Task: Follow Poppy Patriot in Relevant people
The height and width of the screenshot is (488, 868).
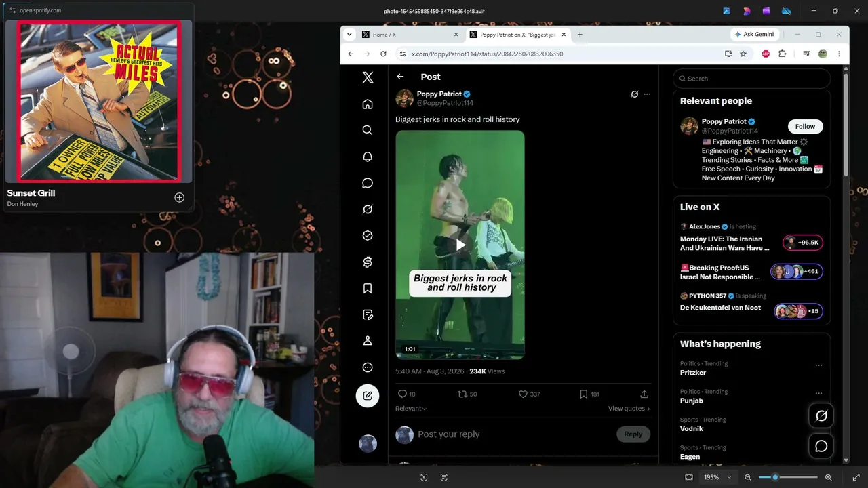Action: pyautogui.click(x=806, y=126)
